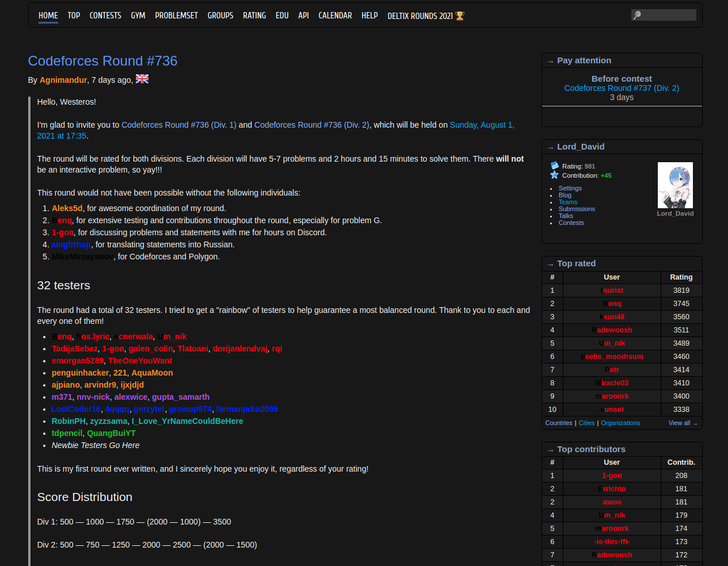Open the HOME menu item
Viewport: 728px width, 566px height.
click(48, 16)
